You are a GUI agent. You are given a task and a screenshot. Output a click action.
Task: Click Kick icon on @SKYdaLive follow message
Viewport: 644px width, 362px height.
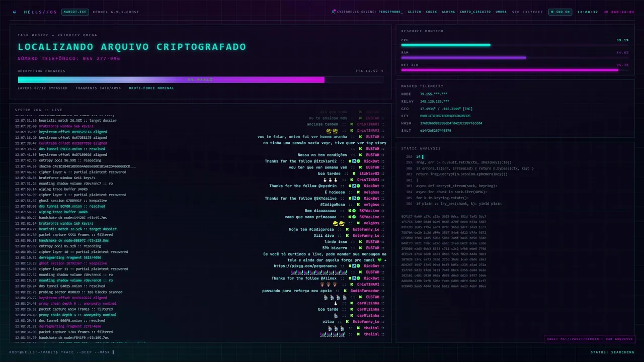click(350, 199)
